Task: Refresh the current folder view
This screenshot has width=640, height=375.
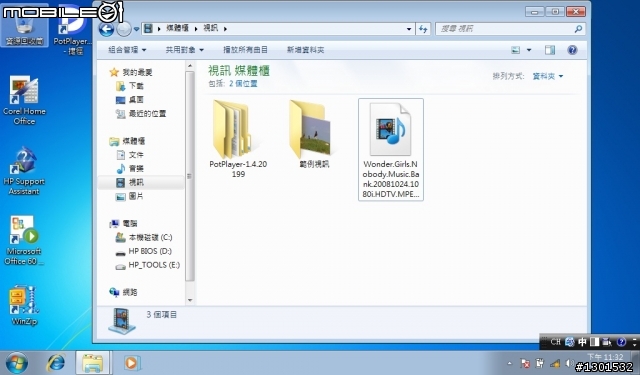Action: [423, 29]
